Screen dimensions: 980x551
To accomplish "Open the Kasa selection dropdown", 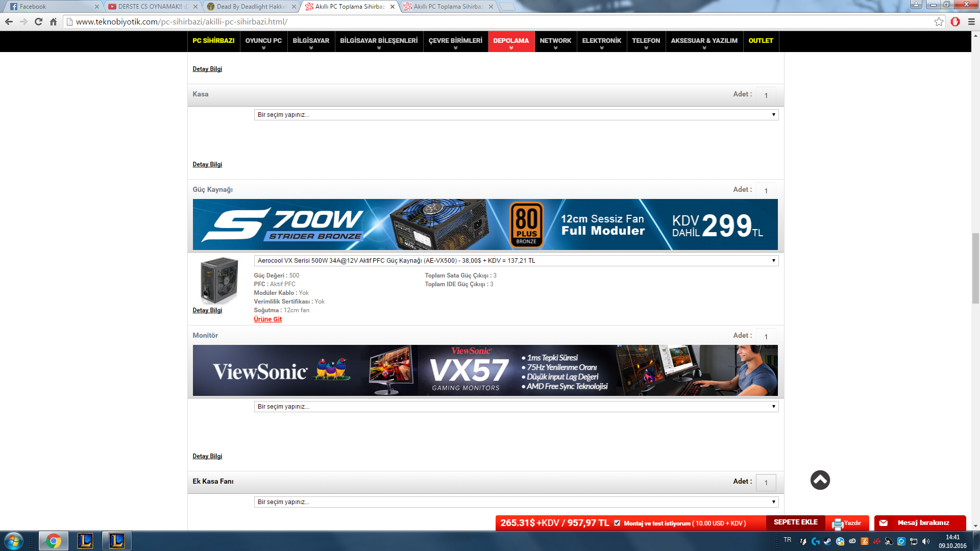I will point(516,115).
